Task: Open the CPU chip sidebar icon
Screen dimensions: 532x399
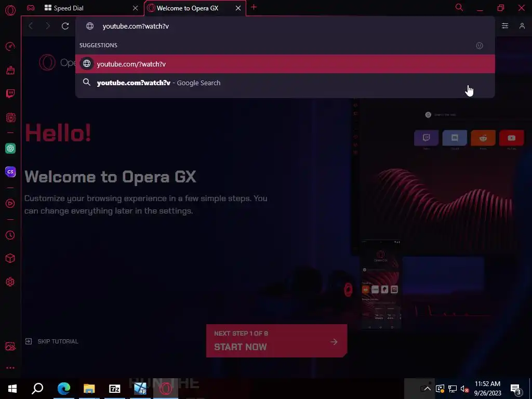Action: [x=10, y=117]
